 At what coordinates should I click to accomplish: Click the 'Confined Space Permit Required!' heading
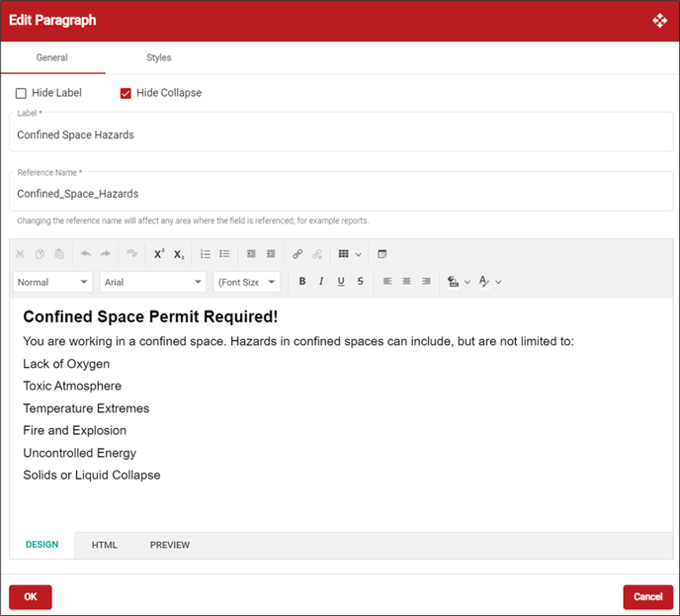click(150, 316)
